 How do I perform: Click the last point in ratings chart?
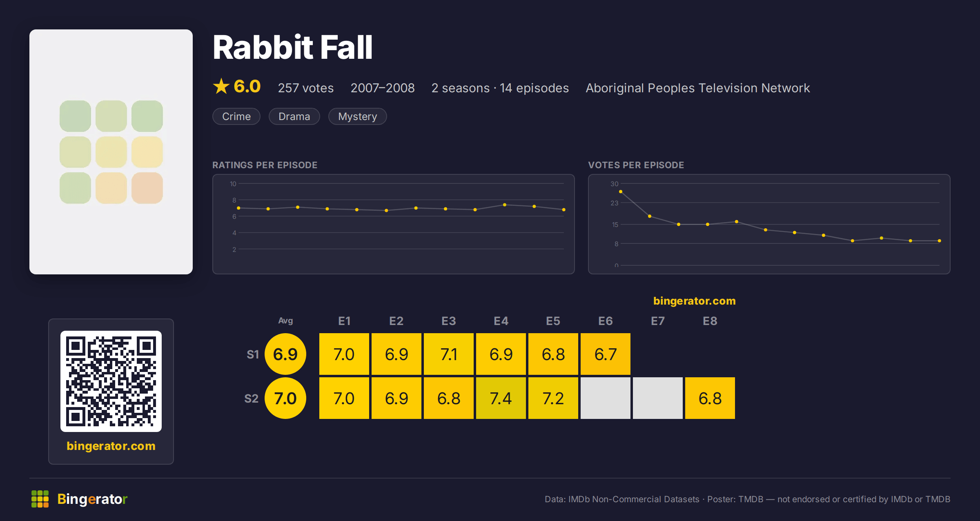564,209
